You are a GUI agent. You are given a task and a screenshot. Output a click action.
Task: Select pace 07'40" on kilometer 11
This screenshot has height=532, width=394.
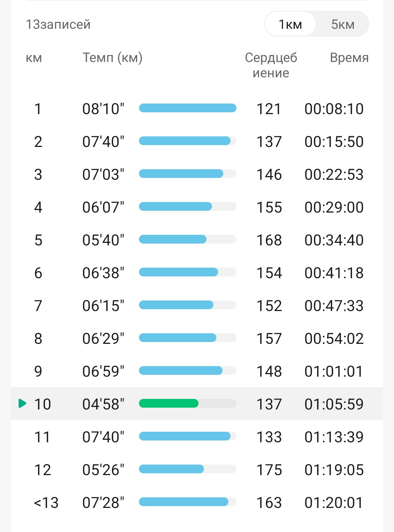click(103, 437)
